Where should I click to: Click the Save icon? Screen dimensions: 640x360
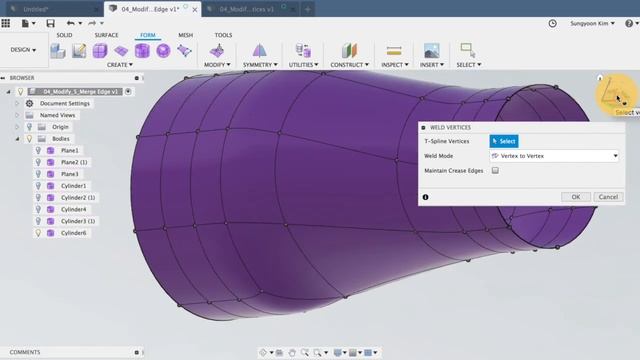tap(50, 23)
